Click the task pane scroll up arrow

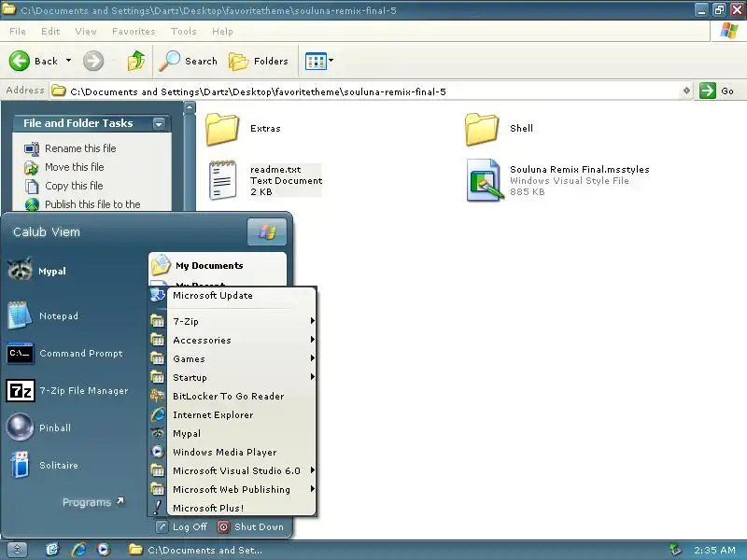190,107
